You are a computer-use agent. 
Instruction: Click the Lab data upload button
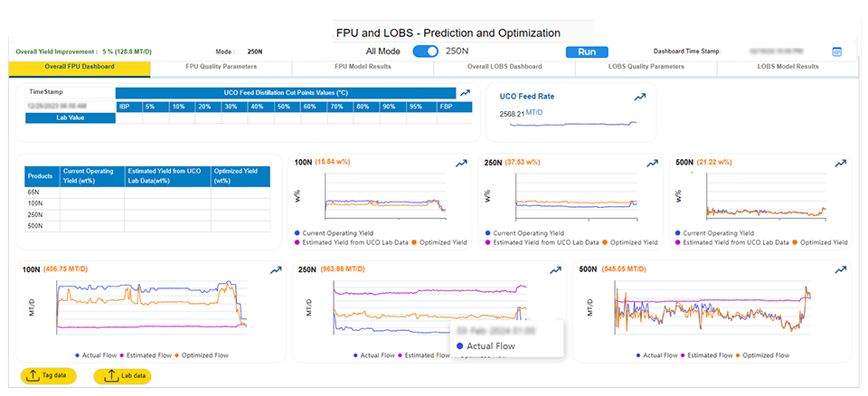[x=122, y=376]
